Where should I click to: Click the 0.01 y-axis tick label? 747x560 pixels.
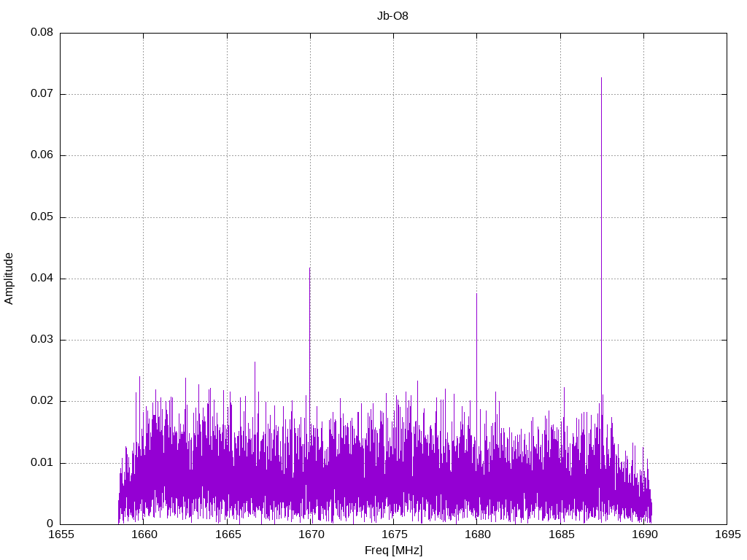click(42, 463)
